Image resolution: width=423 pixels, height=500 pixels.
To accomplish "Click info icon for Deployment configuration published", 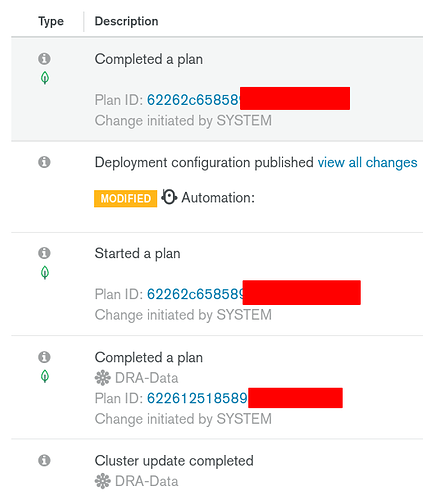I will pos(44,162).
